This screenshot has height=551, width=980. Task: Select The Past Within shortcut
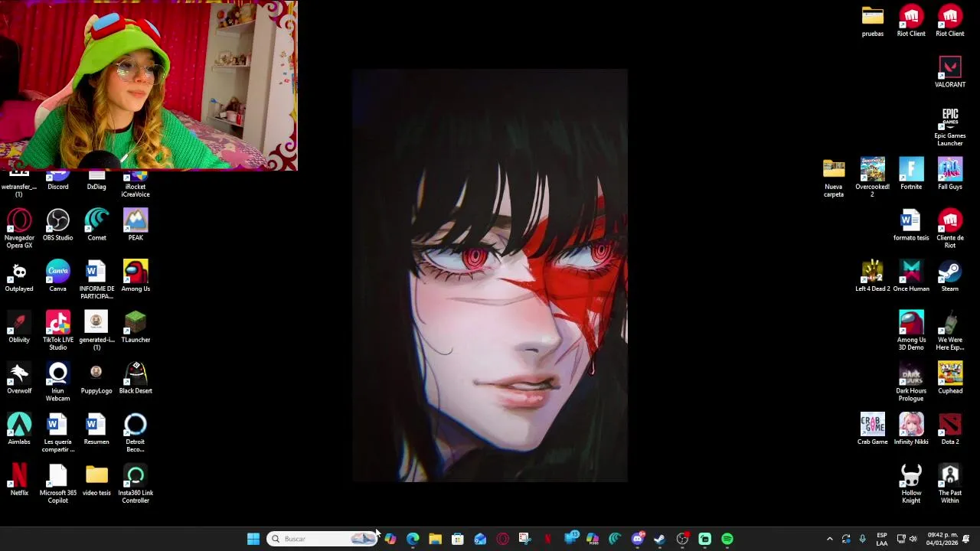949,484
